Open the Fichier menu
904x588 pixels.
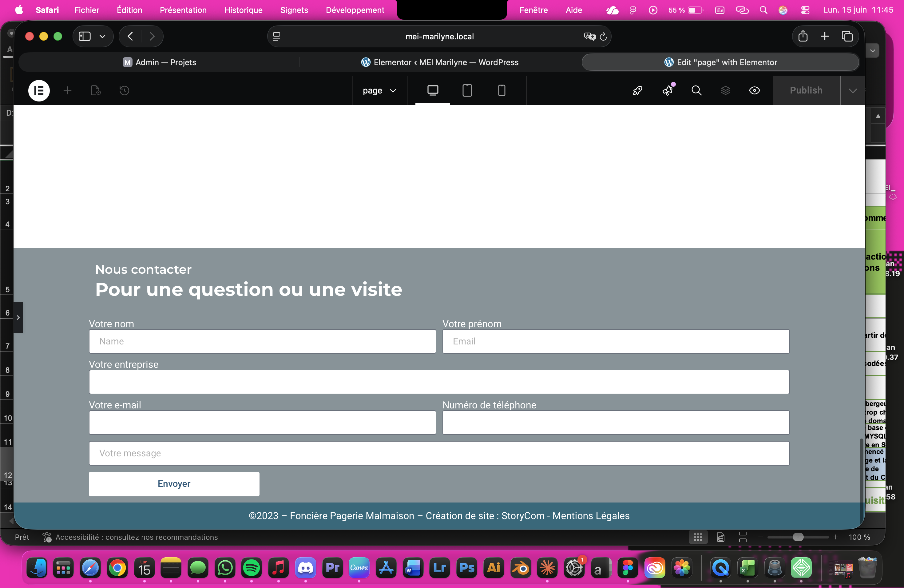tap(87, 10)
